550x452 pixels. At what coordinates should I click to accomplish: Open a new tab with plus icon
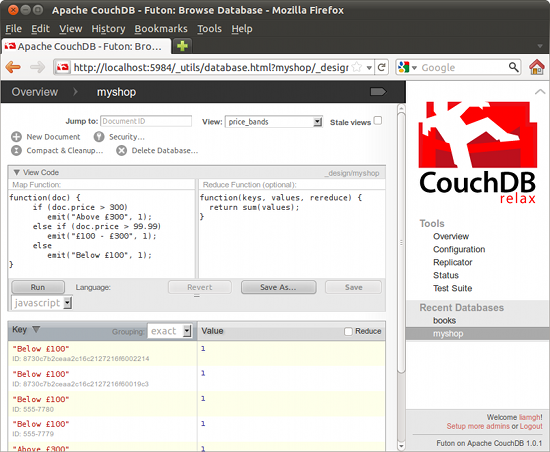point(182,46)
